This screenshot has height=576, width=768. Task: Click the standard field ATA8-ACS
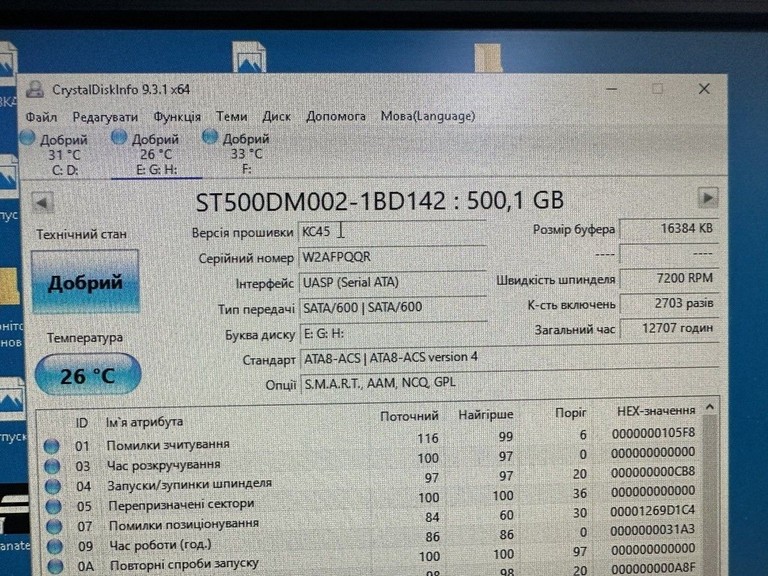(509, 358)
